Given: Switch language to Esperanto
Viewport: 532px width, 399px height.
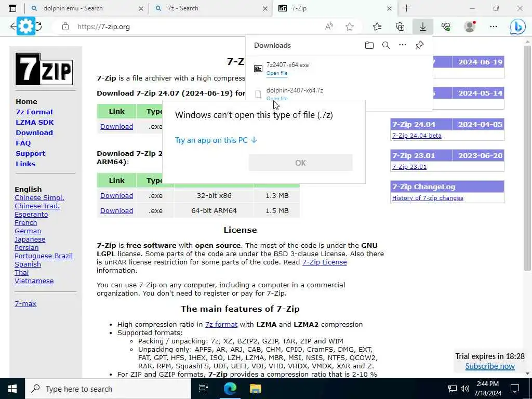Looking at the screenshot, I should coord(31,215).
